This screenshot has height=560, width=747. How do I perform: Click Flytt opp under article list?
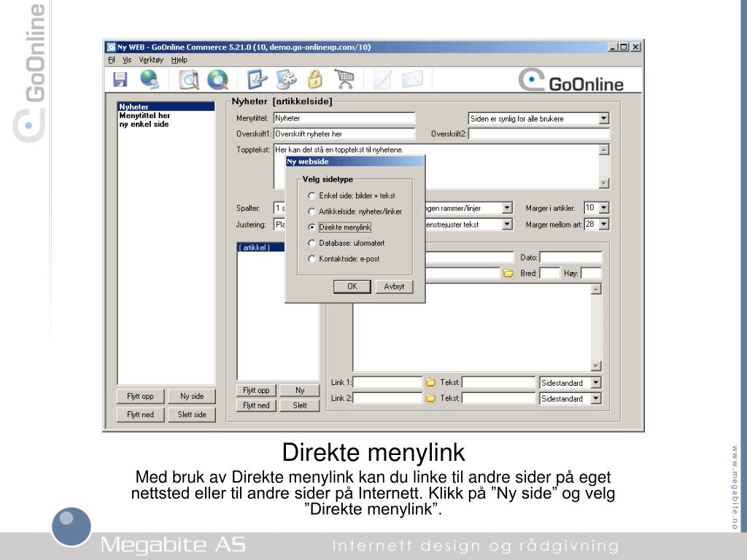(256, 390)
